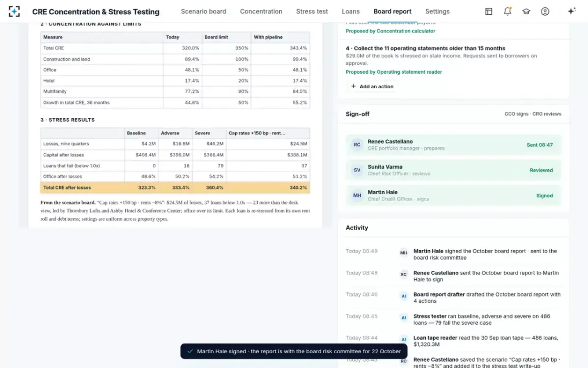This screenshot has height=368, width=588.
Task: Open the Settings tab
Action: point(437,11)
